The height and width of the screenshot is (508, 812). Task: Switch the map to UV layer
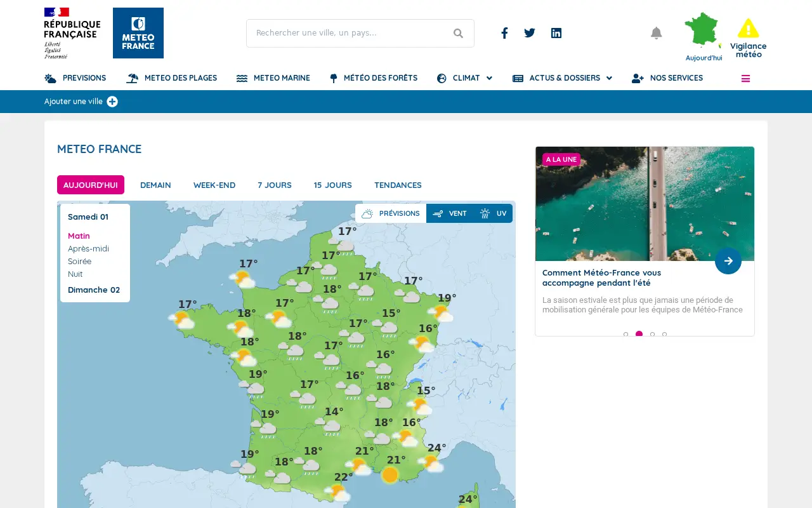click(493, 213)
